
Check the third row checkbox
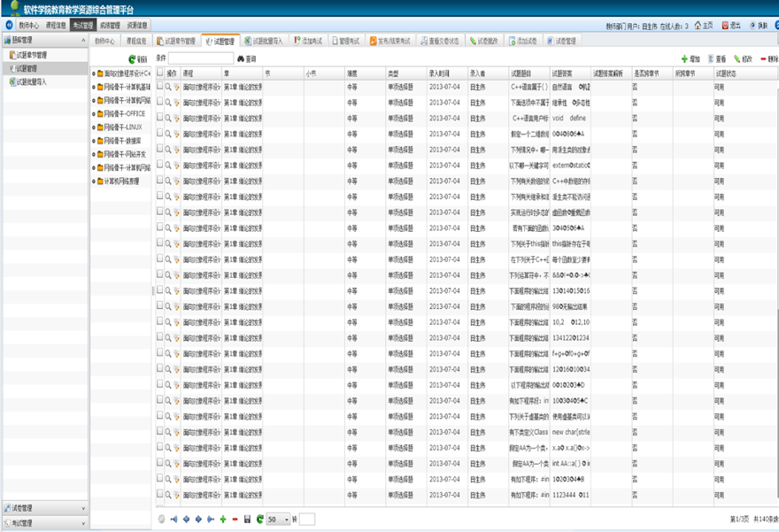pyautogui.click(x=160, y=117)
